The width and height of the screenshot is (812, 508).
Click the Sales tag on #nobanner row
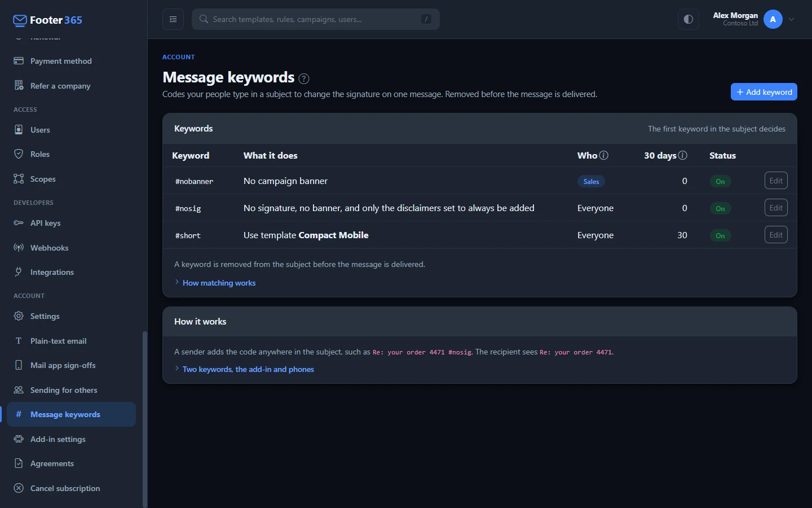[x=591, y=181]
